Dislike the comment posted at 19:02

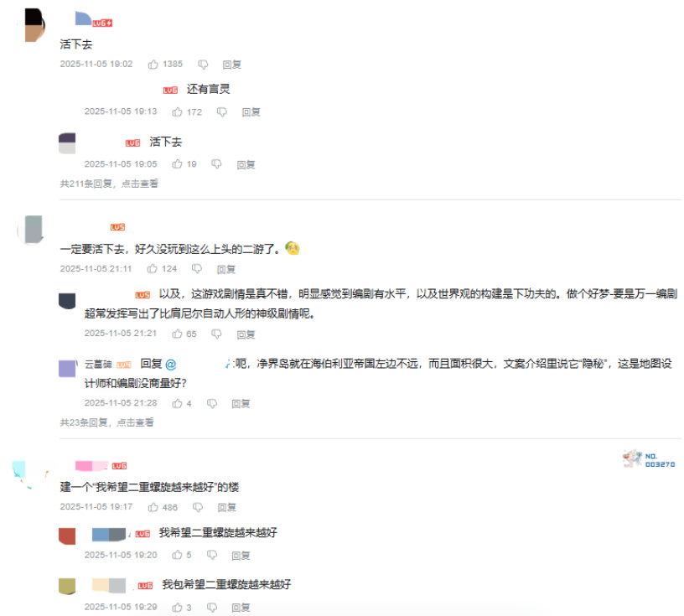click(203, 65)
